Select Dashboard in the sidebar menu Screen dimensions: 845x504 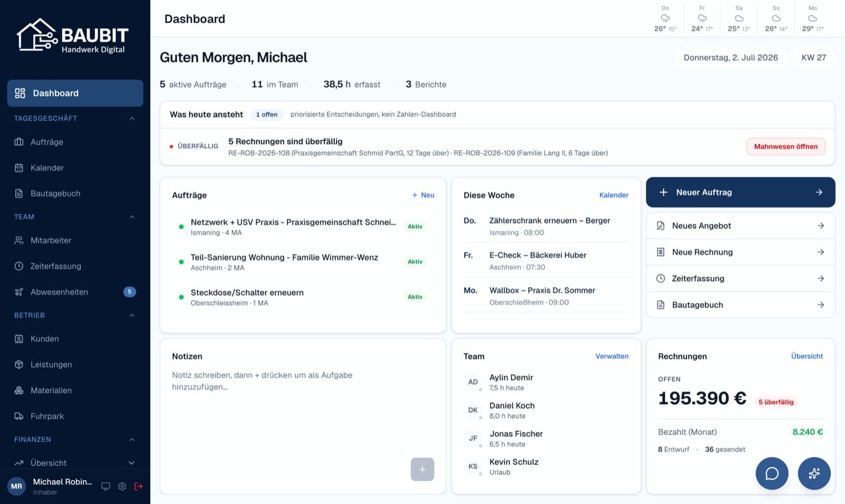point(75,93)
